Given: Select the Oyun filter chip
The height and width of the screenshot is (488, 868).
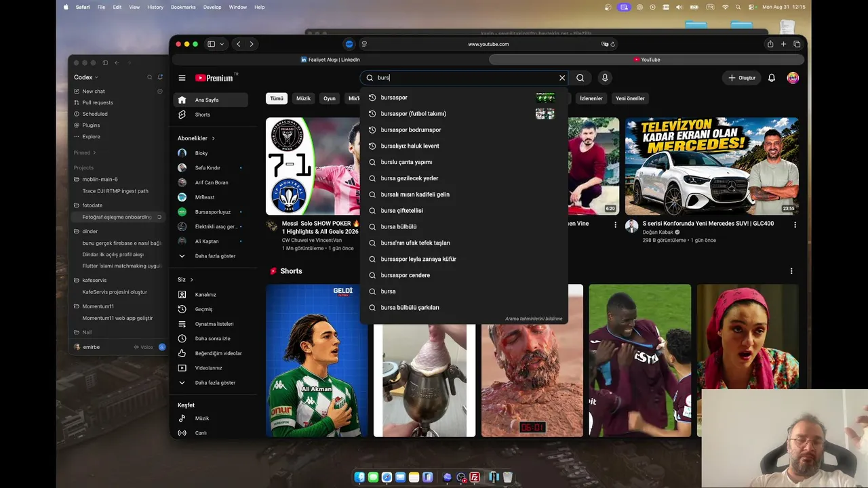Looking at the screenshot, I should (x=330, y=98).
